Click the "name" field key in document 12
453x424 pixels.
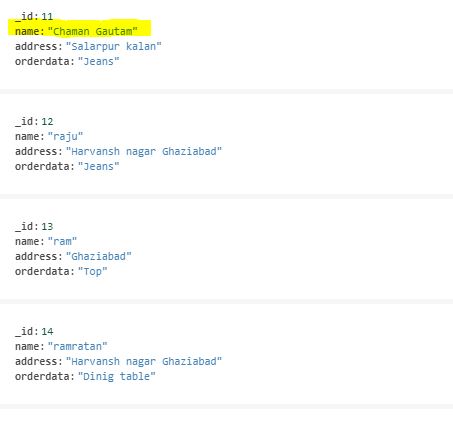click(28, 136)
